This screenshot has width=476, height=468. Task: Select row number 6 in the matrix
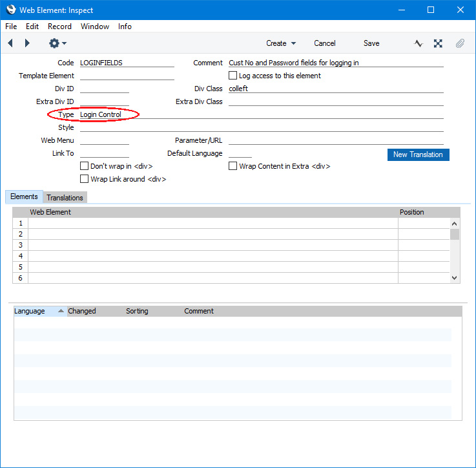click(20, 278)
